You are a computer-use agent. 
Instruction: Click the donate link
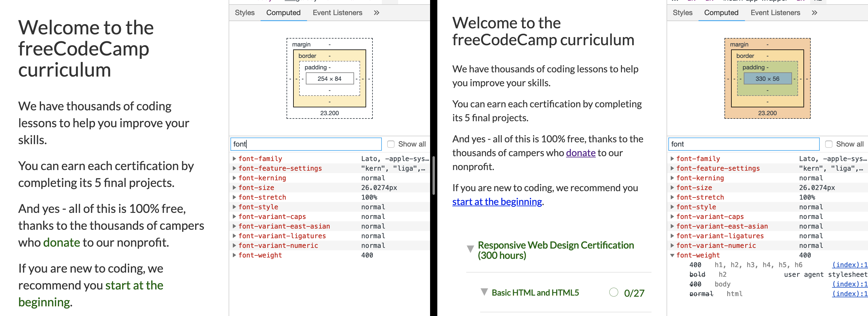[x=581, y=153]
